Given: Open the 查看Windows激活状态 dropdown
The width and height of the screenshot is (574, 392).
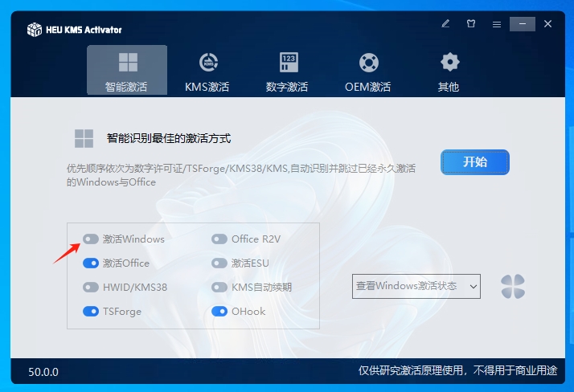Looking at the screenshot, I should click(x=416, y=286).
